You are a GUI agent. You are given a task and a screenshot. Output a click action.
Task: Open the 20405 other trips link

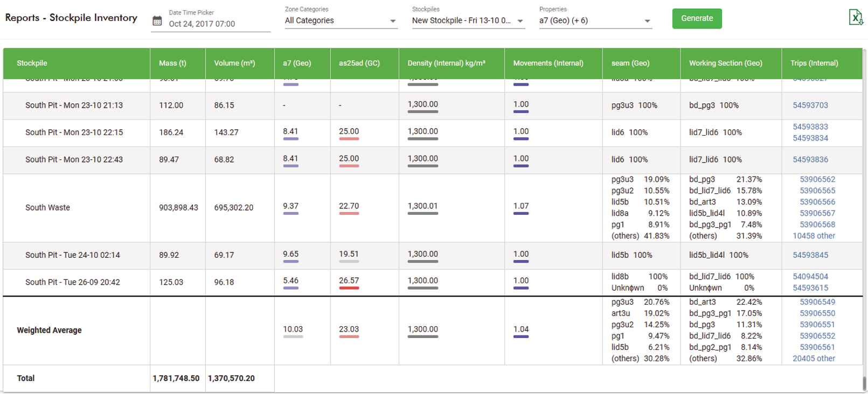(814, 358)
